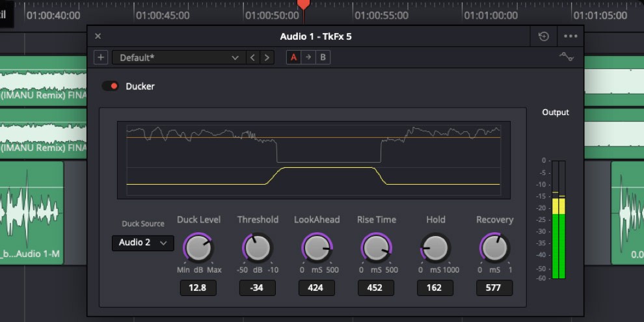Toggle the Ducker enable switch
The image size is (644, 322).
(111, 86)
